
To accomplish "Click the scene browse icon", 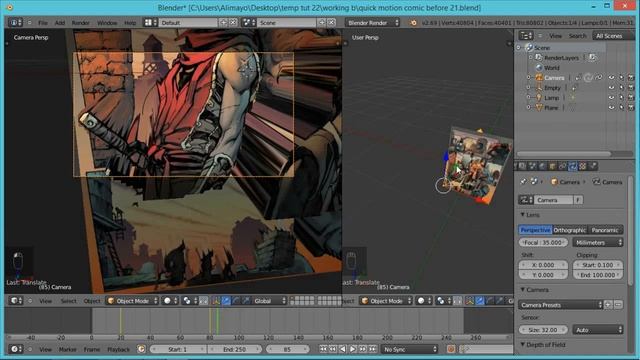I will [x=249, y=22].
